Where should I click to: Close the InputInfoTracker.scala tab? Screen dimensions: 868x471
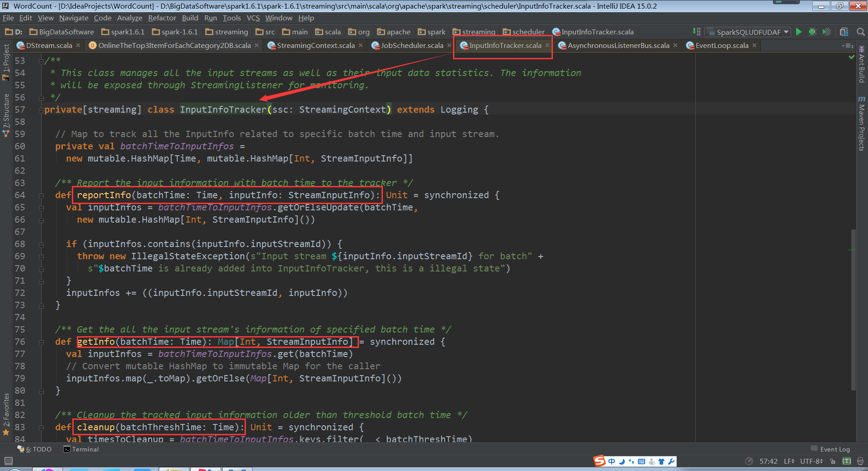pos(547,46)
